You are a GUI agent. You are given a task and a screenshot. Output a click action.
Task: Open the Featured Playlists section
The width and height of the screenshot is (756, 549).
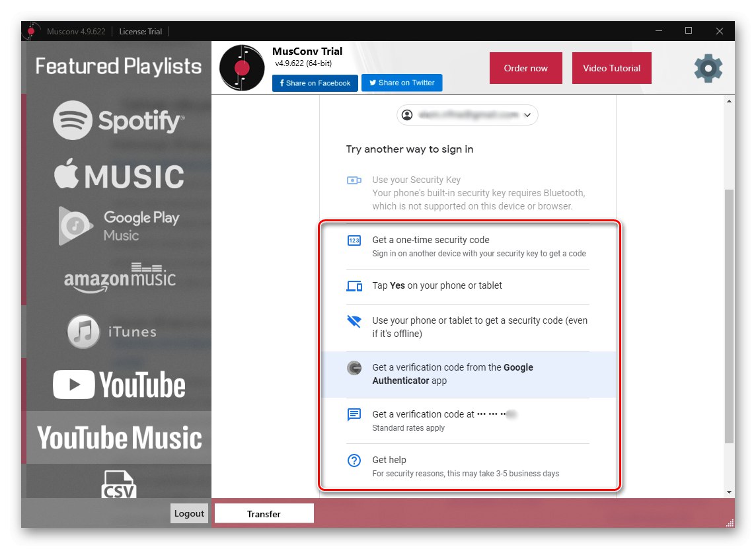coord(118,66)
